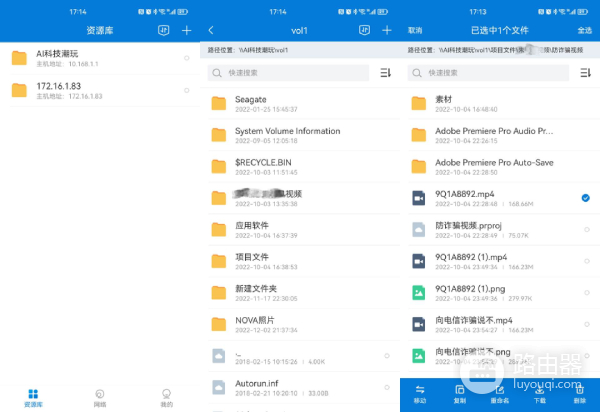
Task: Tap the 9Q1A8892.mp4 video file icon
Action: click(419, 198)
